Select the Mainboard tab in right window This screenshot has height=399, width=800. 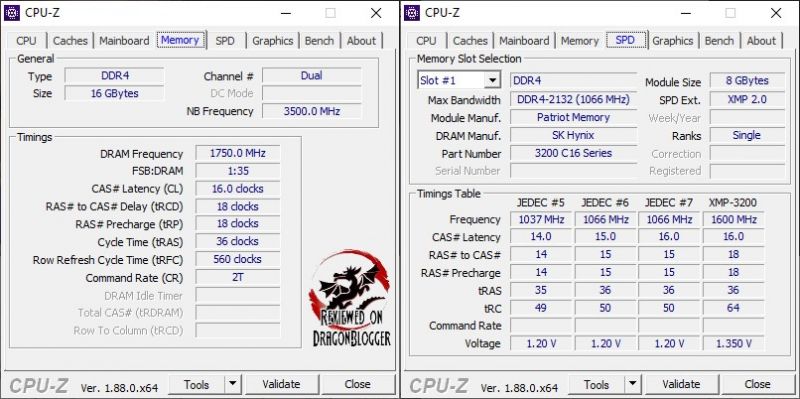(x=524, y=41)
